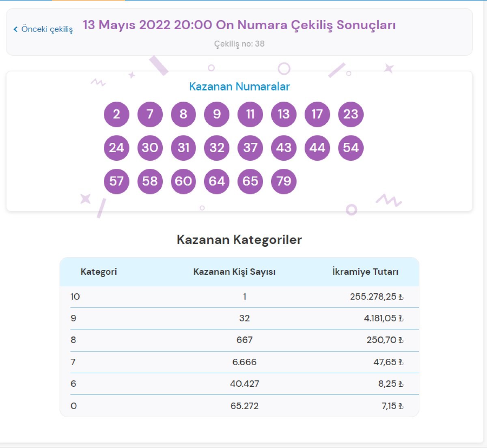Select the prize amount 47,65 ₺
Viewport: 487px width, 448px height.
pyautogui.click(x=388, y=362)
